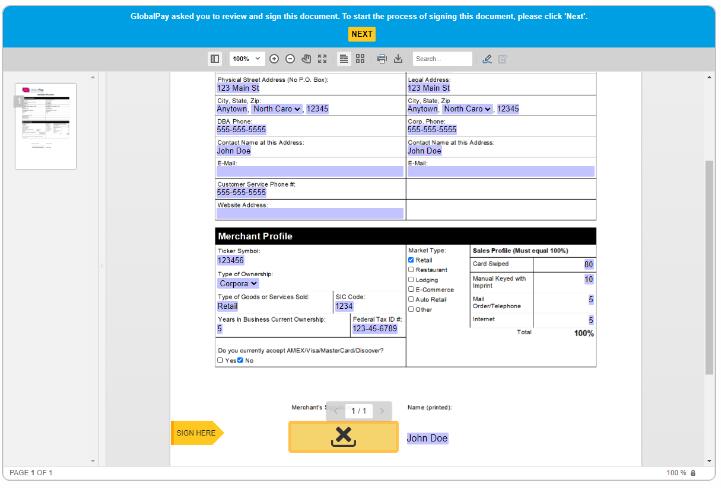
Task: Click the disabled form icon beside pen
Action: point(503,59)
